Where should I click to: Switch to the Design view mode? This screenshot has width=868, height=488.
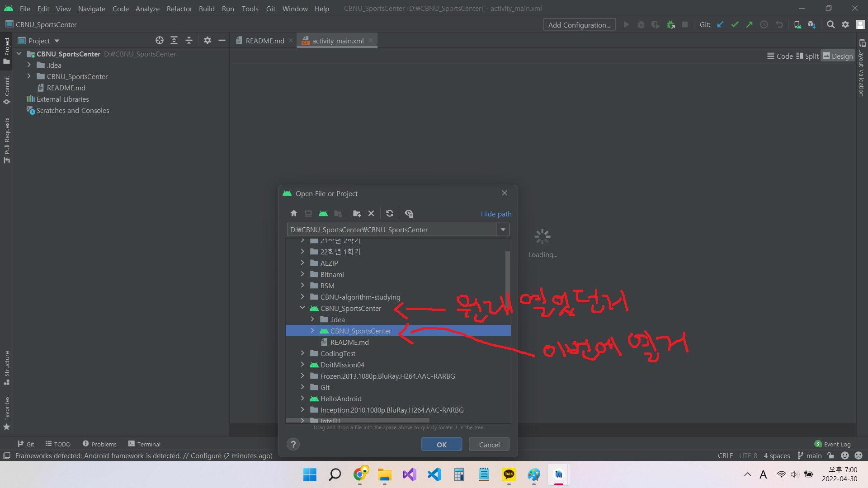[838, 56]
